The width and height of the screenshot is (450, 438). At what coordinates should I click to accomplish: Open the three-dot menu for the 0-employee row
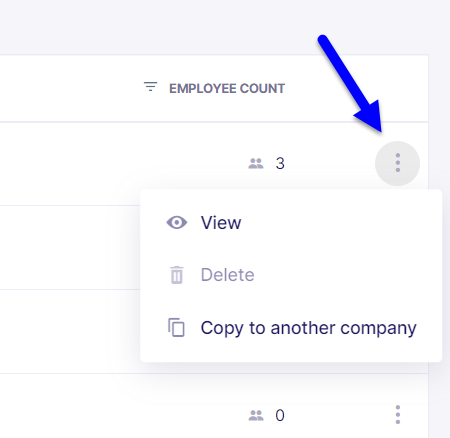click(397, 415)
